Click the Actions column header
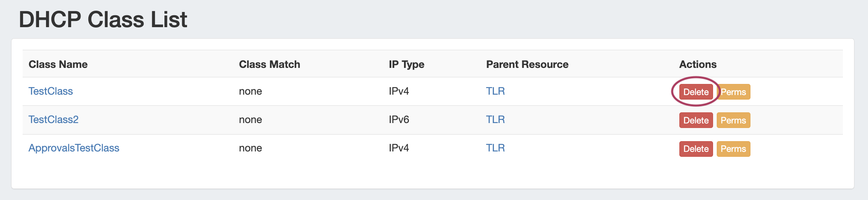Viewport: 868px width, 200px height. [698, 64]
